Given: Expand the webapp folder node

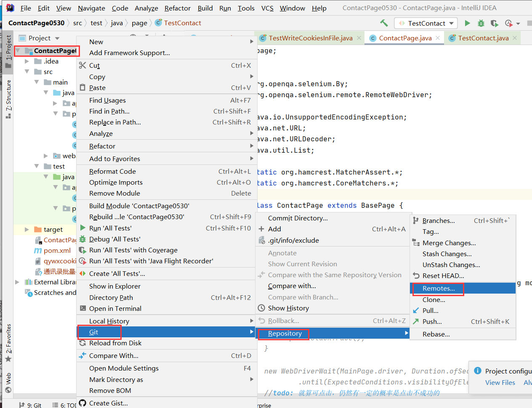Looking at the screenshot, I should point(46,156).
